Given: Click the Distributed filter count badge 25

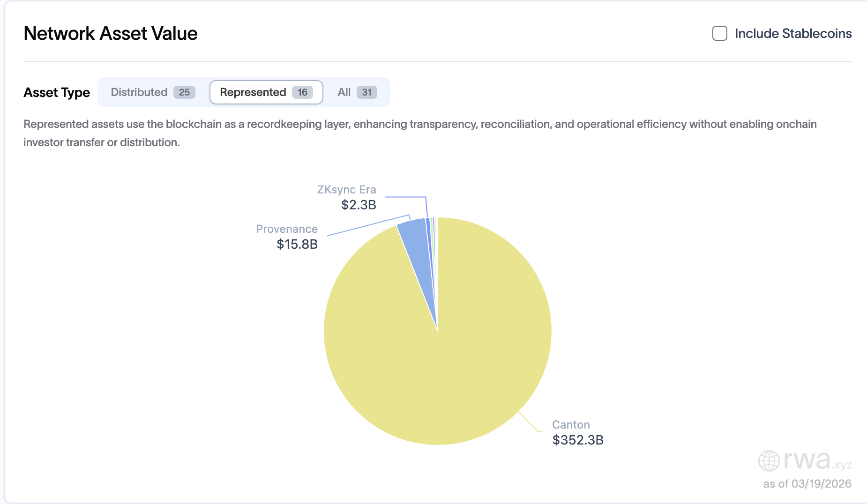Looking at the screenshot, I should [x=184, y=92].
